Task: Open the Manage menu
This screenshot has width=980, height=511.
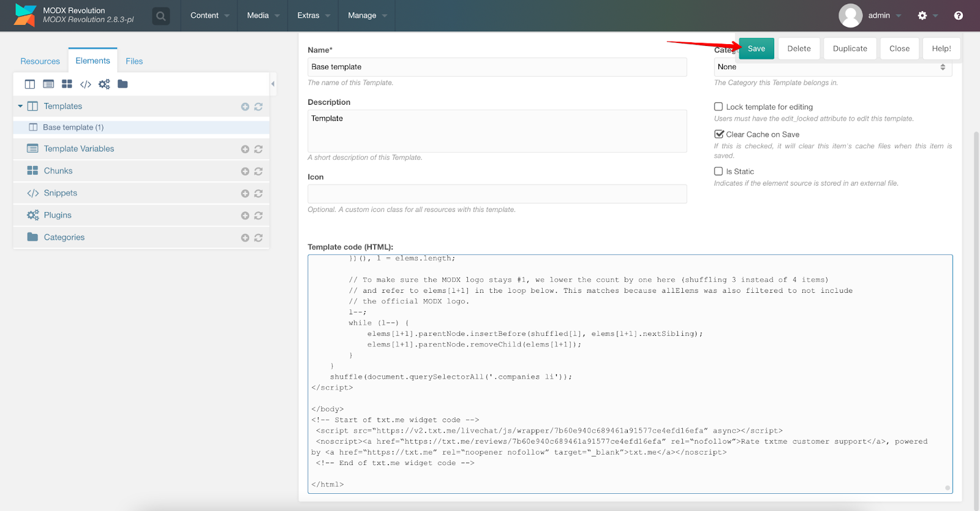Action: [x=367, y=15]
